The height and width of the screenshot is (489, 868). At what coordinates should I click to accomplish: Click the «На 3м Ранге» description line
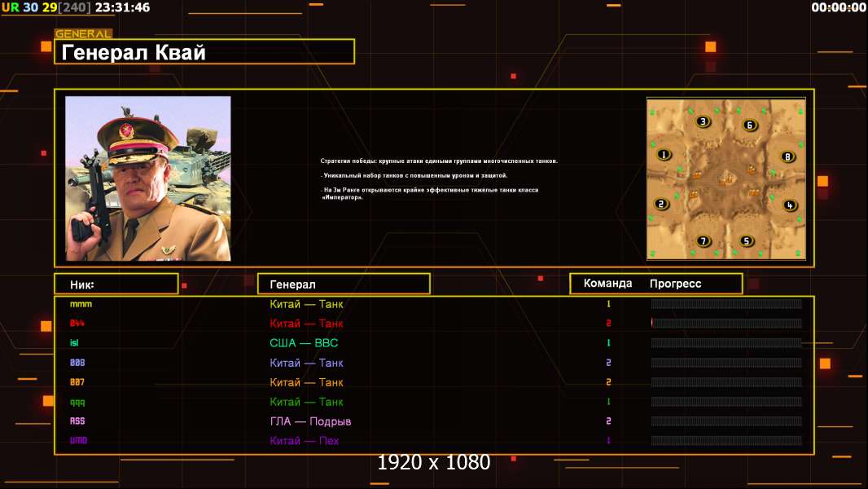click(x=430, y=193)
